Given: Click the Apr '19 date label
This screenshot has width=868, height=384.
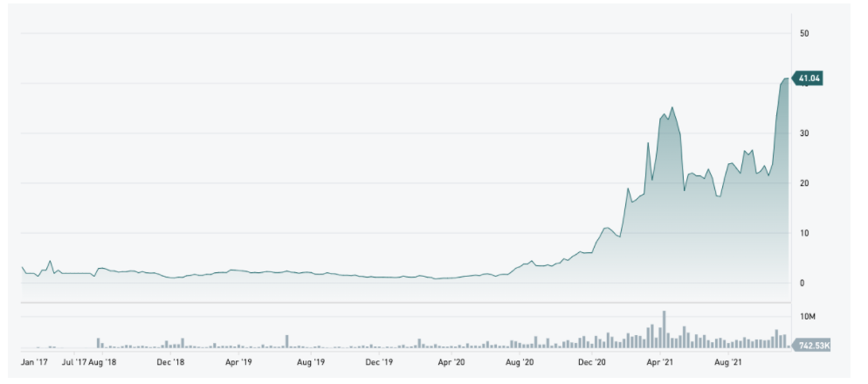Looking at the screenshot, I should click(x=238, y=362).
